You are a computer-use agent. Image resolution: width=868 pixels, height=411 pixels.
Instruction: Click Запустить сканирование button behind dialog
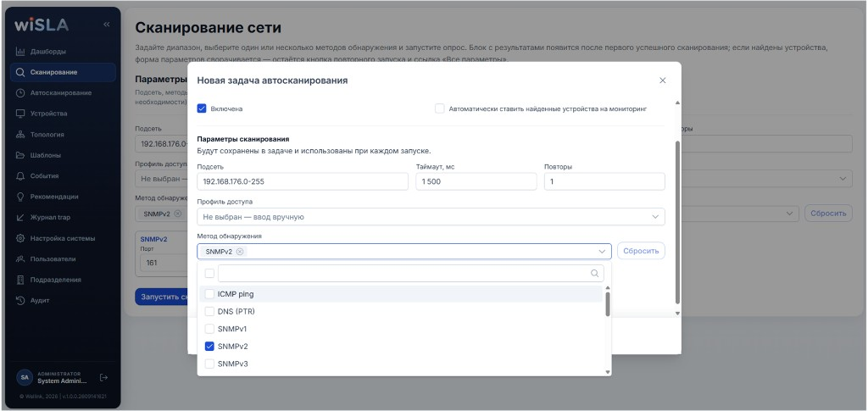tap(161, 297)
